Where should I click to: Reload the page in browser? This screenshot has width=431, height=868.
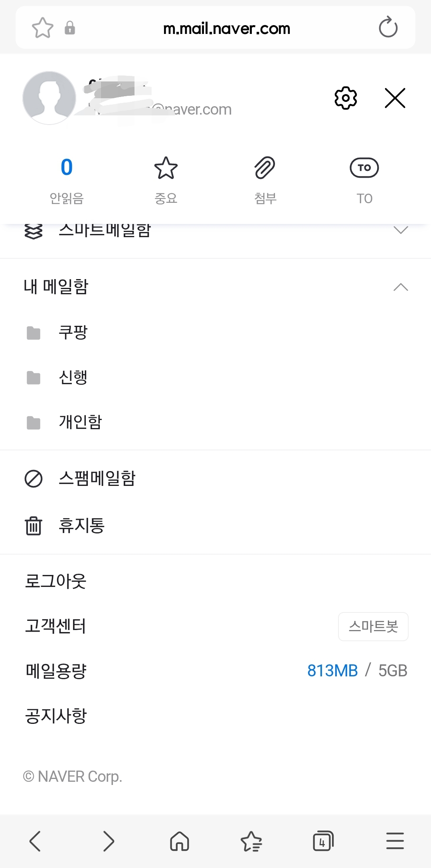[x=388, y=28]
